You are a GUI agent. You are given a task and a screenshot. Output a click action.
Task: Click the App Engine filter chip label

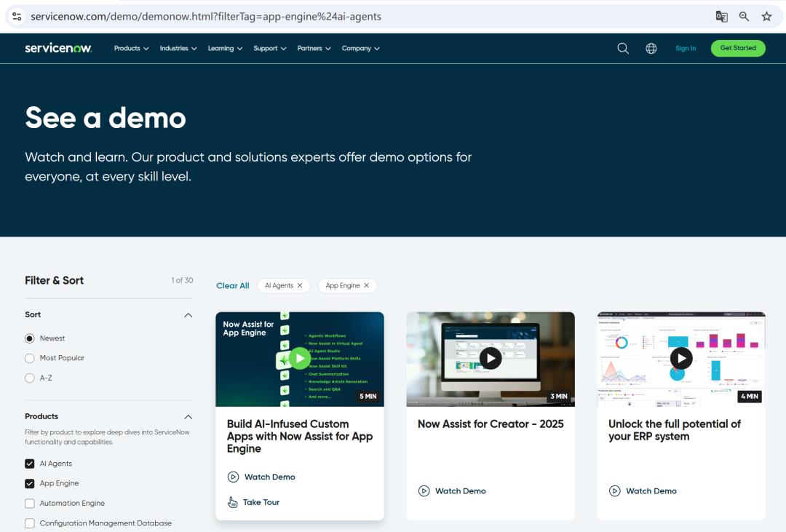[x=343, y=285]
